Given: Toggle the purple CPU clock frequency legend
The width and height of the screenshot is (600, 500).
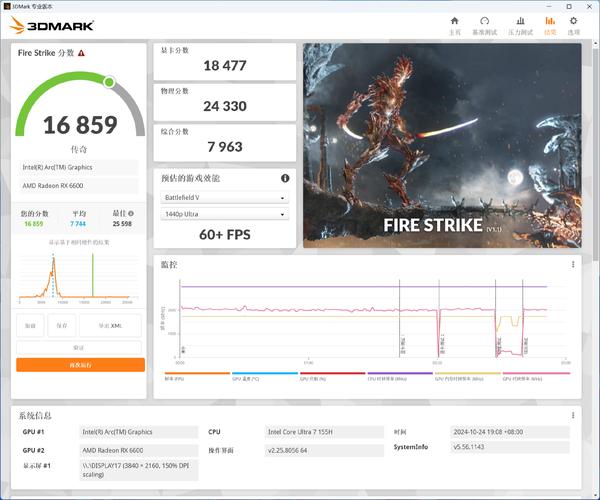Looking at the screenshot, I should pyautogui.click(x=399, y=379).
